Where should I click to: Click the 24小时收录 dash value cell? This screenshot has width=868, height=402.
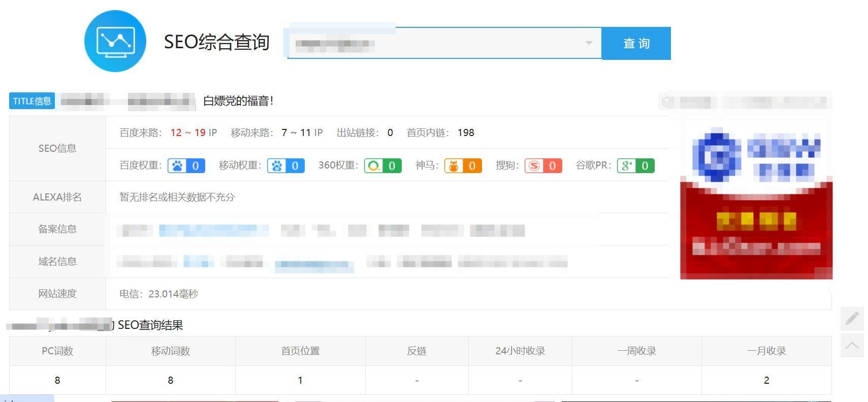click(x=520, y=380)
